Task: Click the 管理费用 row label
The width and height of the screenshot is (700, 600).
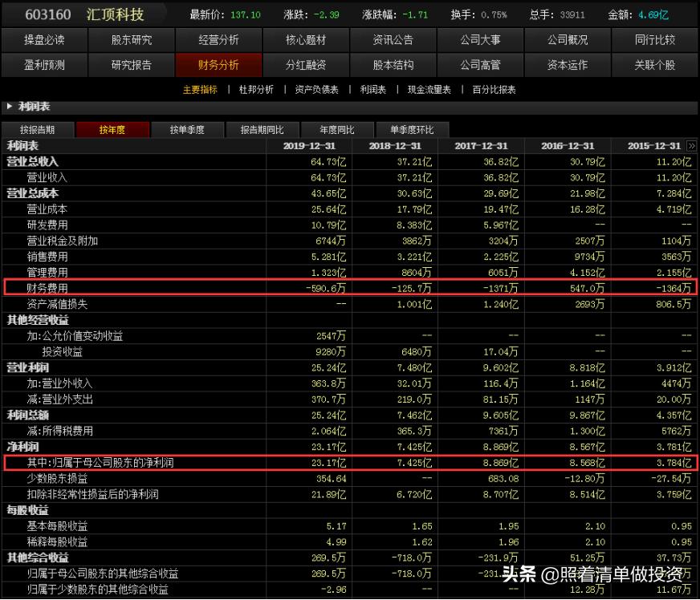Action: point(47,273)
